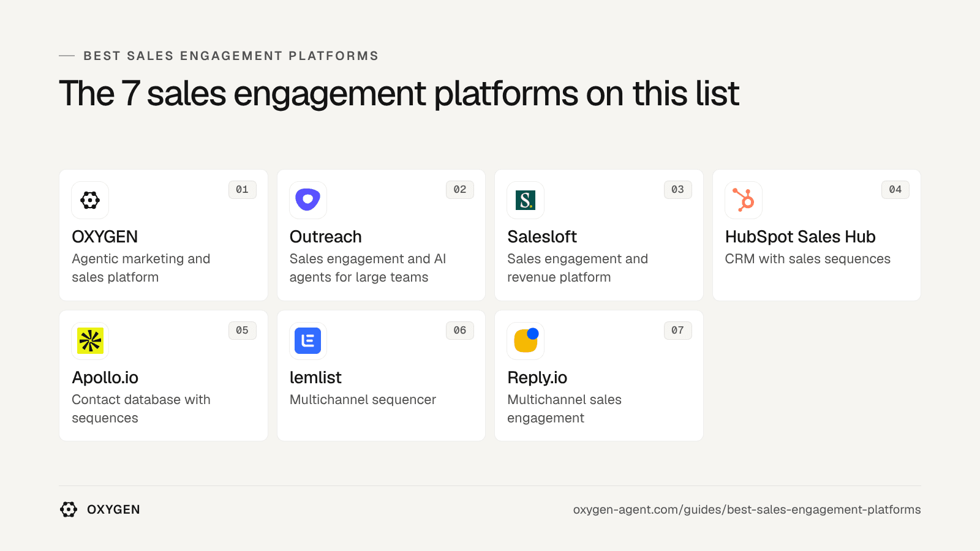Click the lemlist card title
This screenshot has width=980, height=551.
pos(315,378)
